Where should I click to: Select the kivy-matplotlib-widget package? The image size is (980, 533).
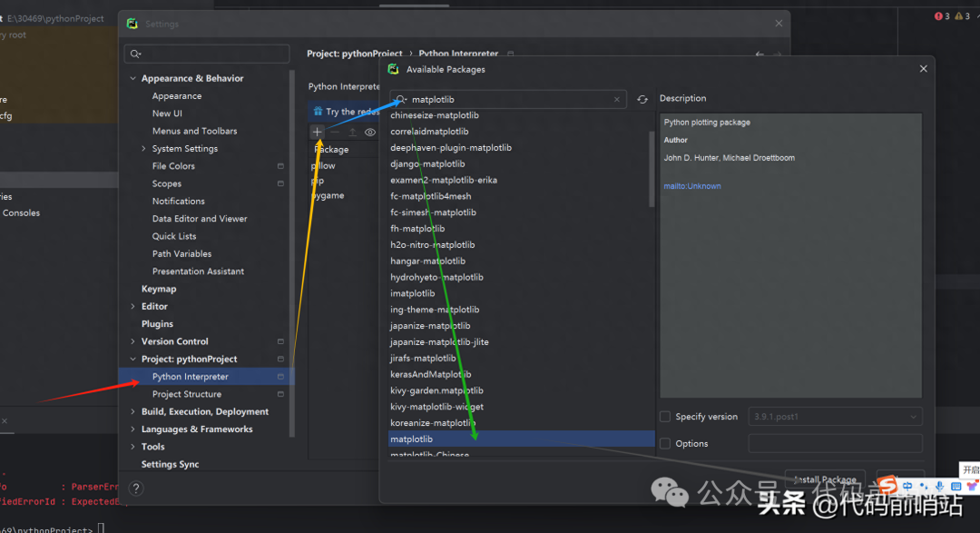coord(436,407)
